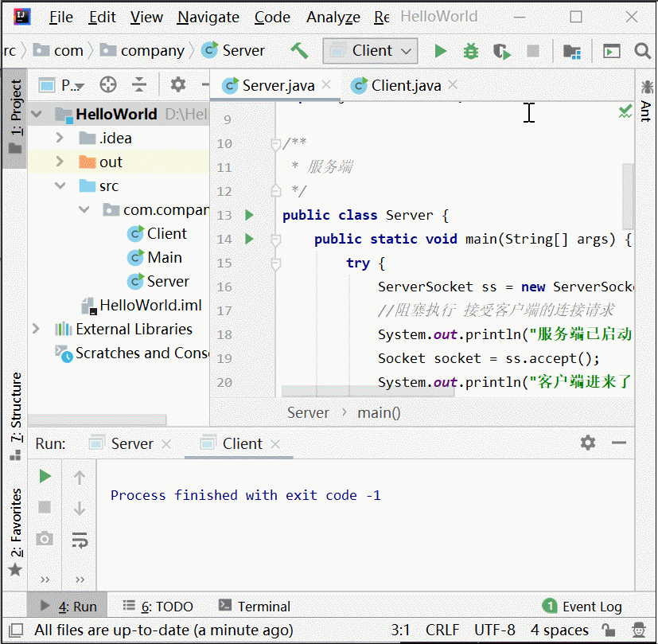Expand the .idea folder
Image resolution: width=658 pixels, height=644 pixels.
point(60,138)
